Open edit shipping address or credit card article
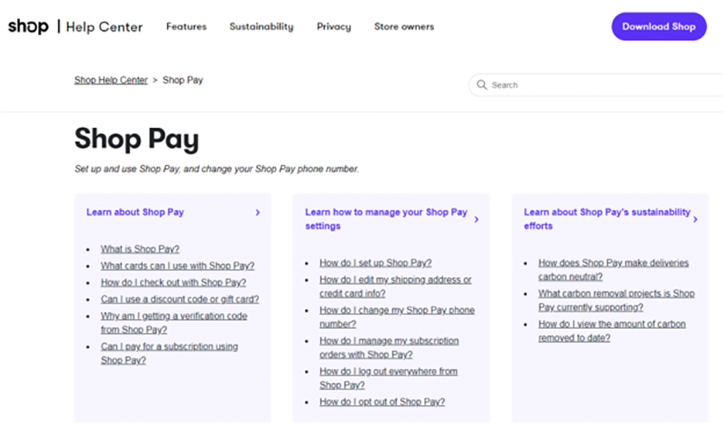This screenshot has width=724, height=425. pos(395,286)
